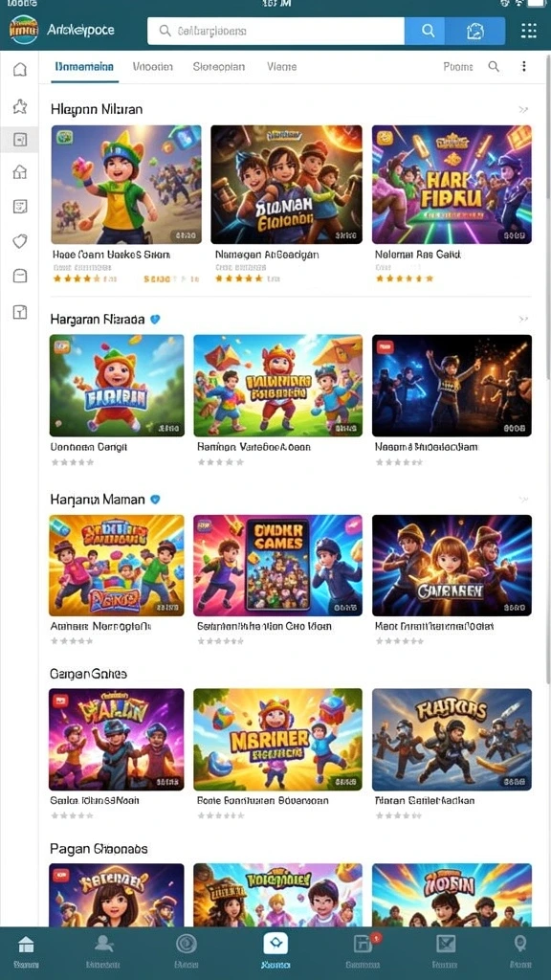This screenshot has height=980, width=551.
Task: Open the red cat mascot game thumbnail
Action: (117, 386)
